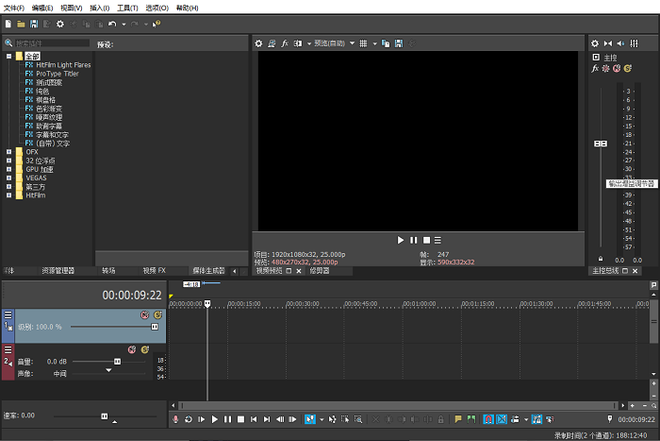
Task: Switch to the 转场 tab
Action: (x=108, y=270)
